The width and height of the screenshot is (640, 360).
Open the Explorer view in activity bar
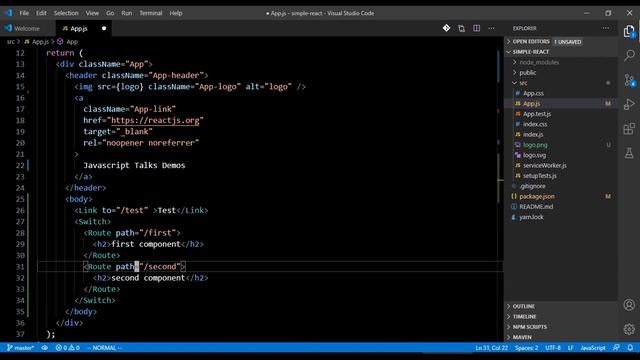click(629, 31)
